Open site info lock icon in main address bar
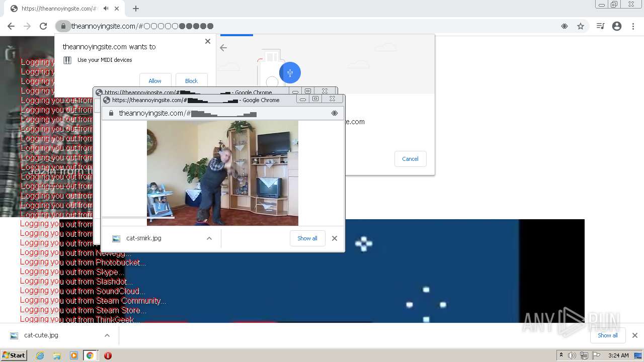Screen dimensions: 644x362 [x=63, y=26]
